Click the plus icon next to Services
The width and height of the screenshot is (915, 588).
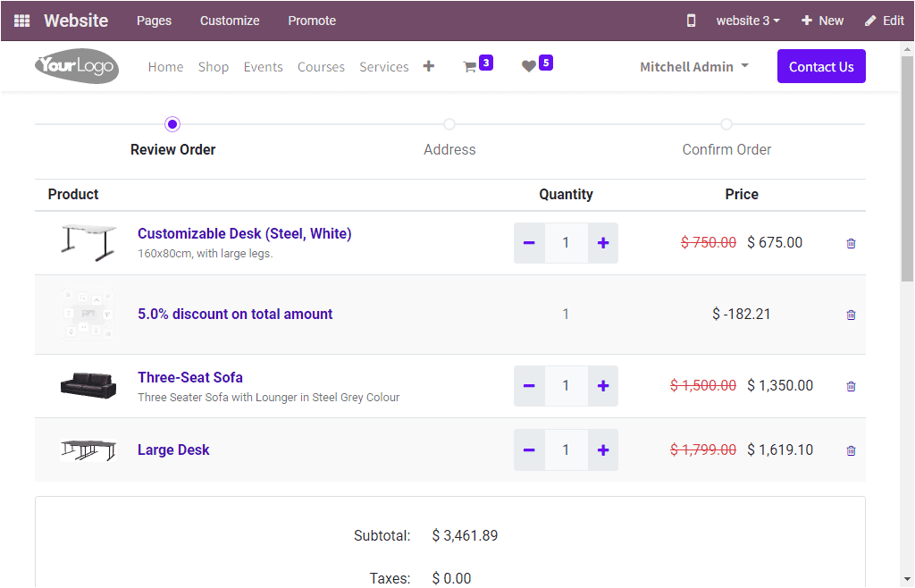428,65
